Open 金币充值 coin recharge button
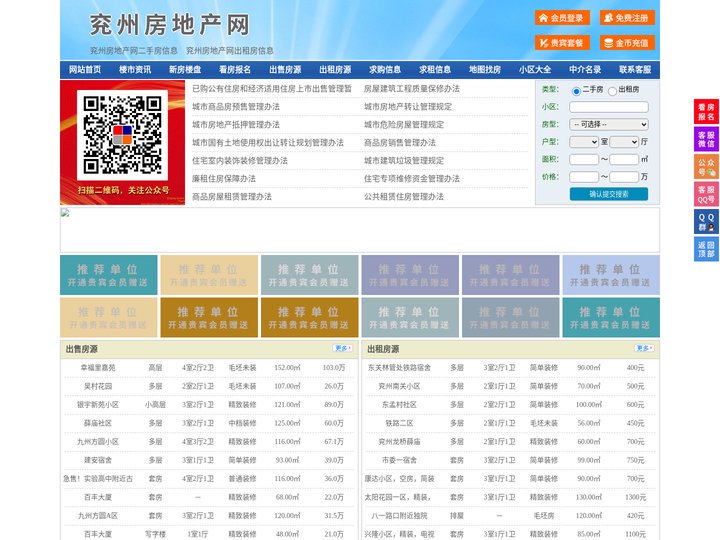Viewport: 720px width, 540px height. point(627,43)
